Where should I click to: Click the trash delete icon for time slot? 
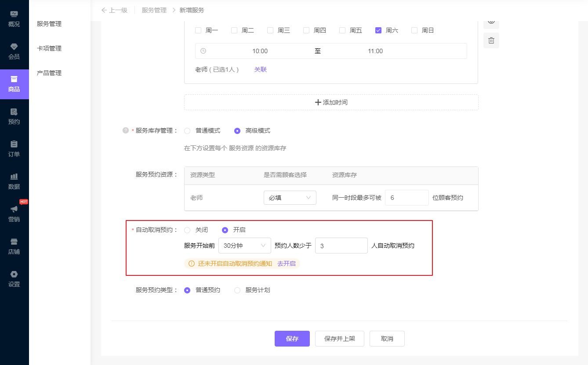tap(491, 40)
